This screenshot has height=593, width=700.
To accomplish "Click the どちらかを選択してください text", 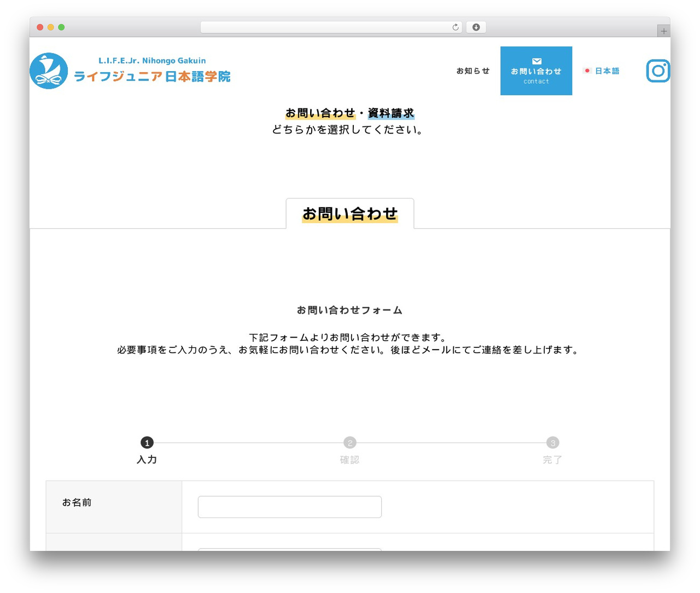I will [348, 130].
